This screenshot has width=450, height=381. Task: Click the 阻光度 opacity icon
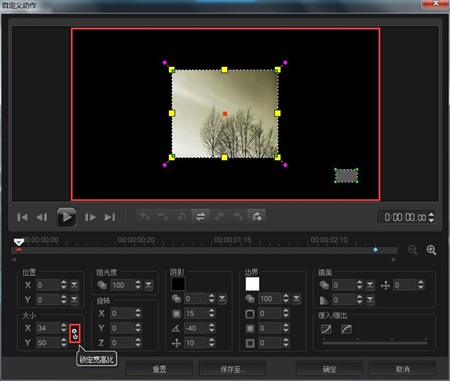pos(102,285)
